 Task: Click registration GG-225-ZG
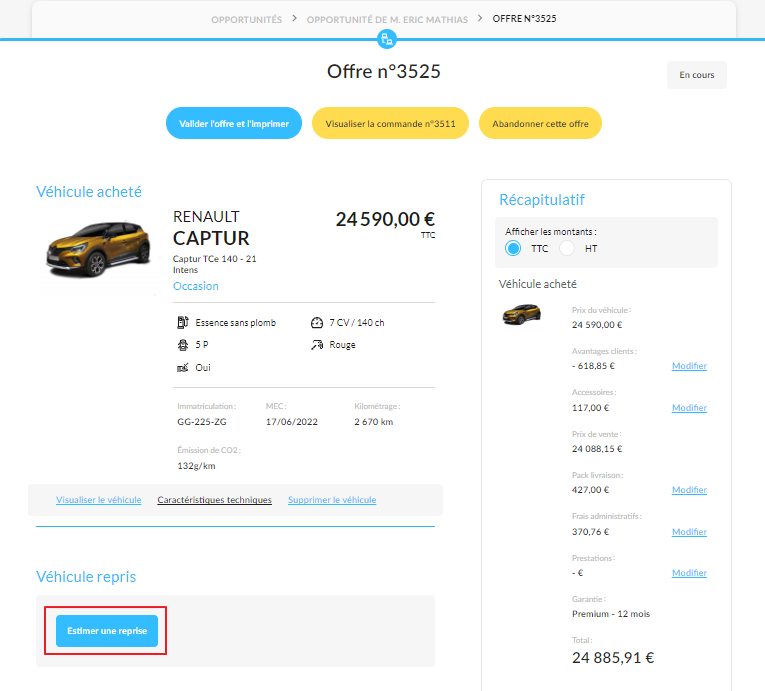(201, 422)
